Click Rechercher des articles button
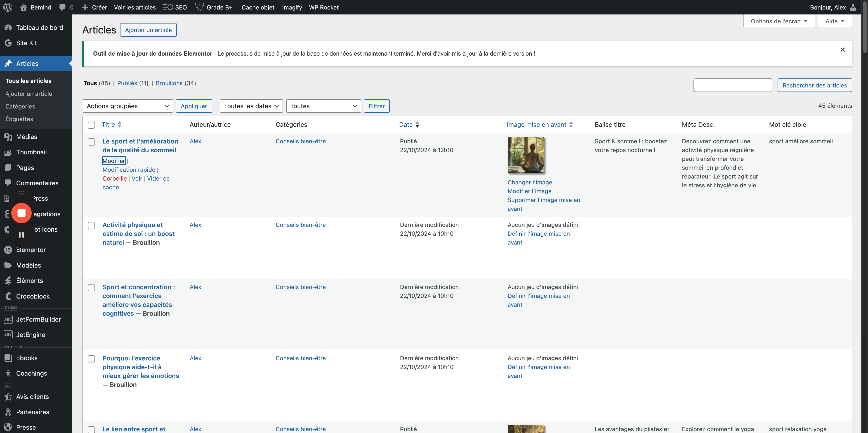 (814, 85)
